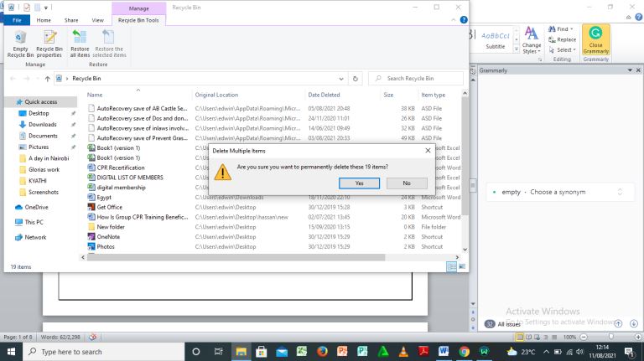Screen dimensions: 644x361
Task: Click the Word Styles dialog launcher
Action: tap(540, 60)
